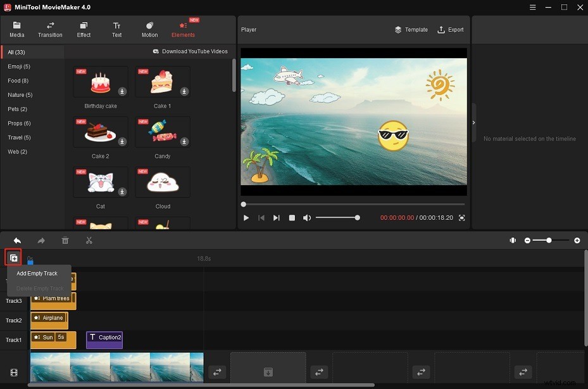Collapse the Player panel side chevron

coord(473,122)
